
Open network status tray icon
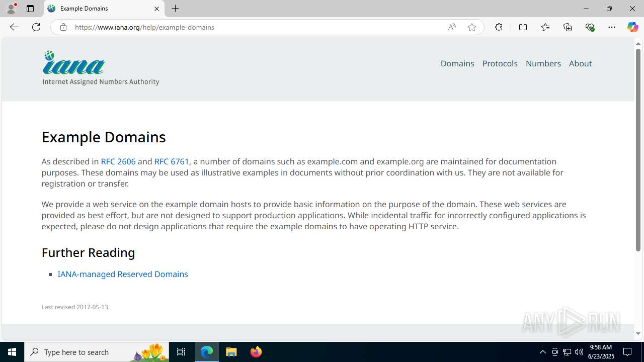point(567,352)
